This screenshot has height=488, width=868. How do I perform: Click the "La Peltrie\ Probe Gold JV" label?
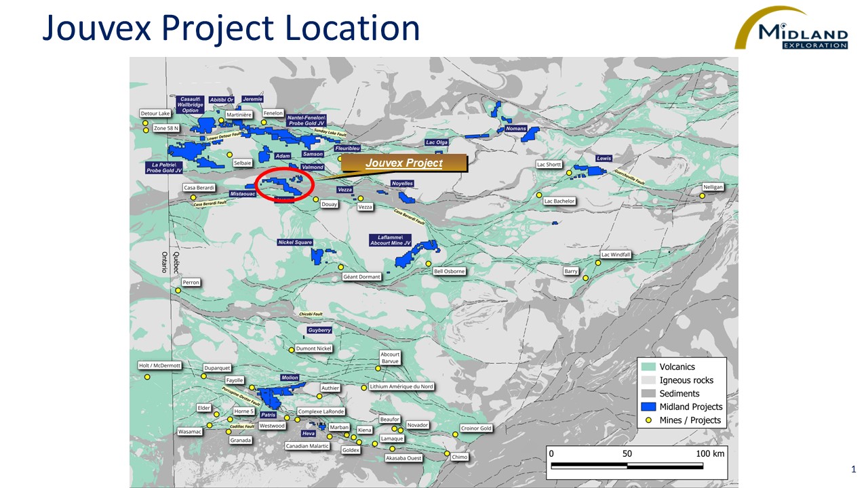click(163, 167)
